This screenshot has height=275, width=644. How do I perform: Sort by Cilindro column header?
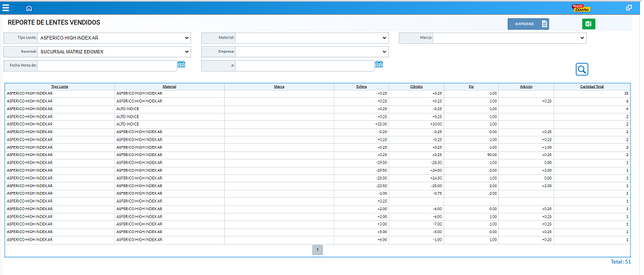(x=417, y=86)
